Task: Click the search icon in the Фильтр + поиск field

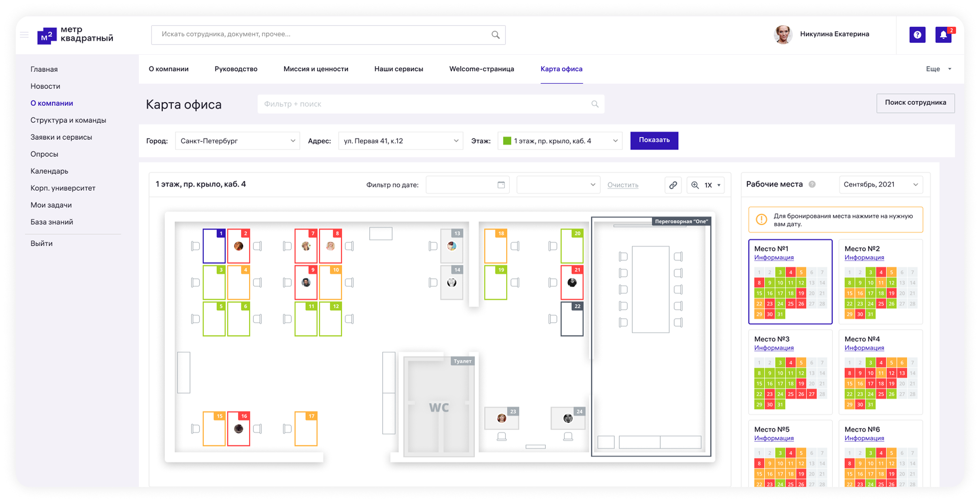Action: tap(595, 104)
